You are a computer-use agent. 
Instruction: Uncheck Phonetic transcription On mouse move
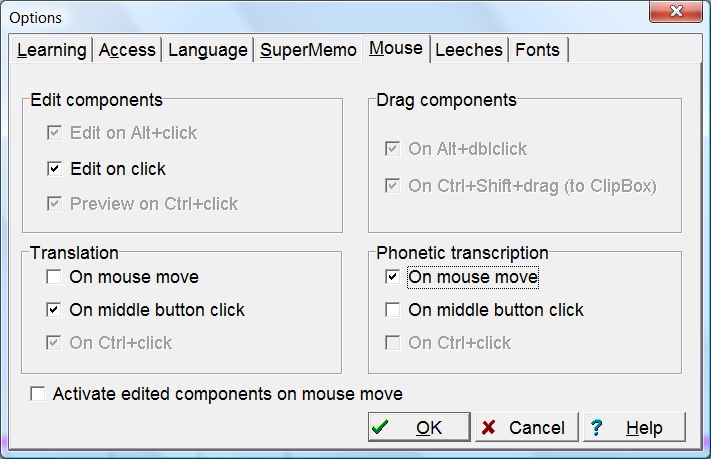click(x=393, y=277)
